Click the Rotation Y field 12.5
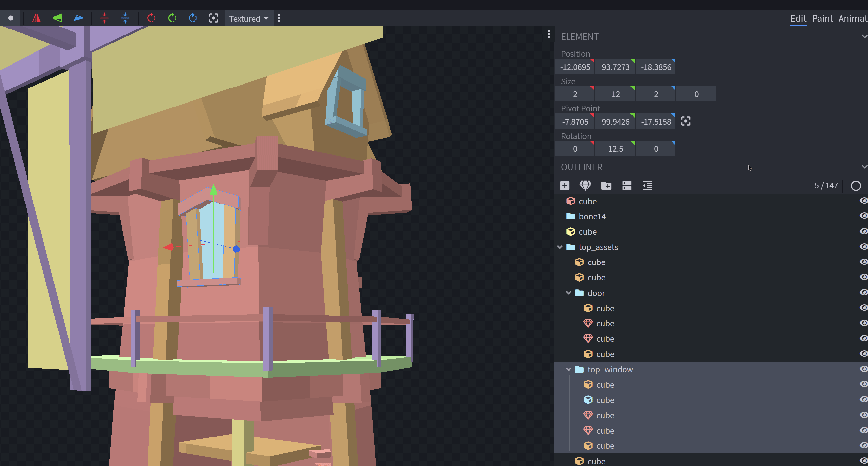 [615, 149]
